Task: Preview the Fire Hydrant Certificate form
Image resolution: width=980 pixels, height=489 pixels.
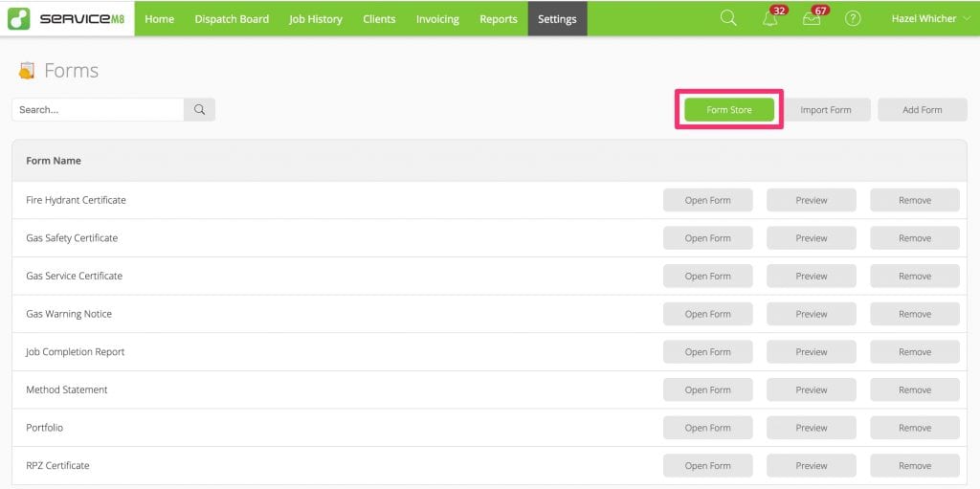Action: pyautogui.click(x=812, y=200)
